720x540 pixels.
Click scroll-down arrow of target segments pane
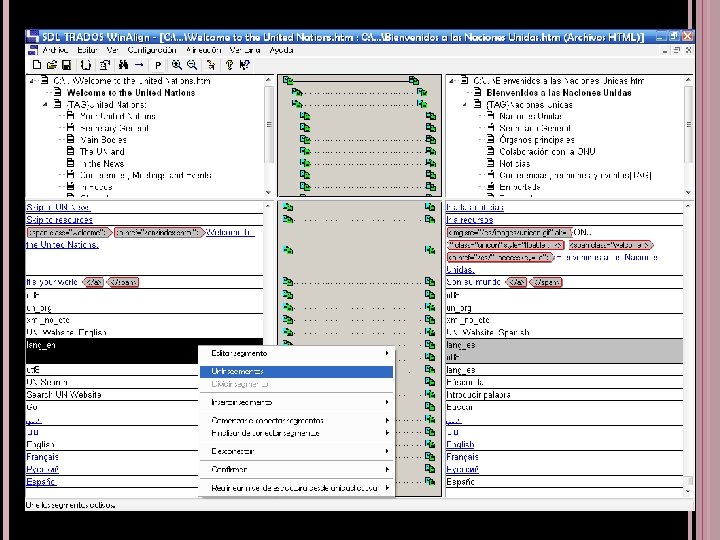688,491
